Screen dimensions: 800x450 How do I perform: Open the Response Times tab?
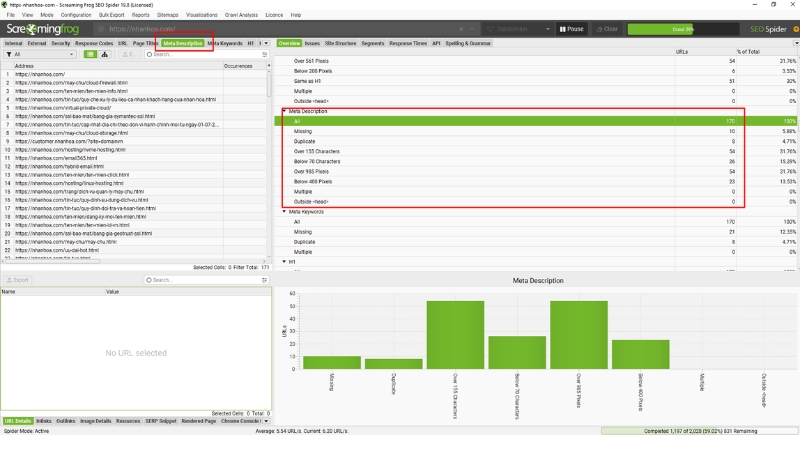pos(408,43)
